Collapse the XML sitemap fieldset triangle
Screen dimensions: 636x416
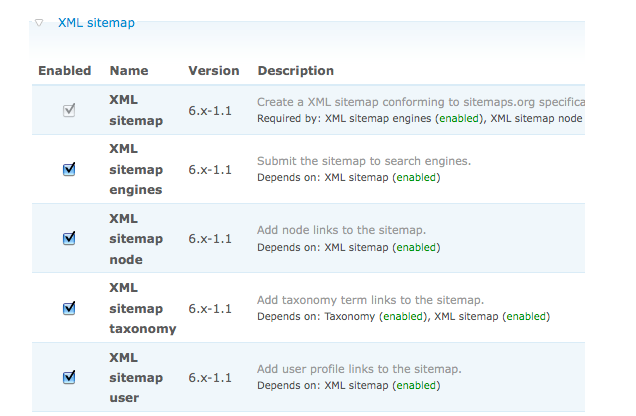pyautogui.click(x=39, y=22)
